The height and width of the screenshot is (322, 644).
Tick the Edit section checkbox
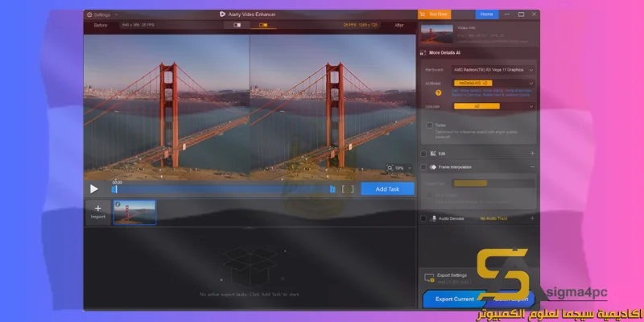[423, 154]
